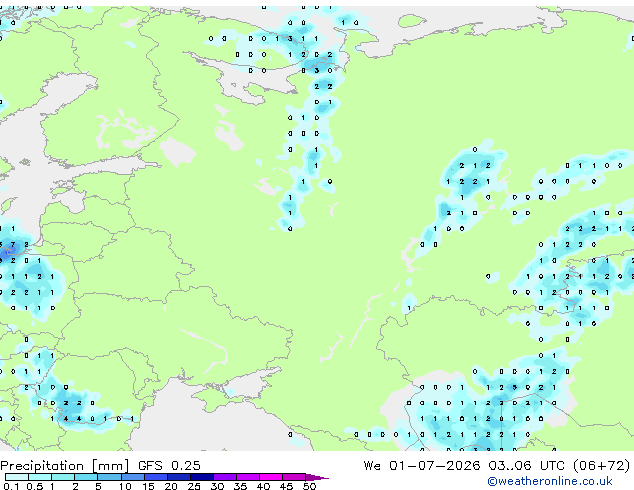This screenshot has width=634, height=490.
Task: Click the 25–30 mm legend swatch
Action: click(x=202, y=477)
